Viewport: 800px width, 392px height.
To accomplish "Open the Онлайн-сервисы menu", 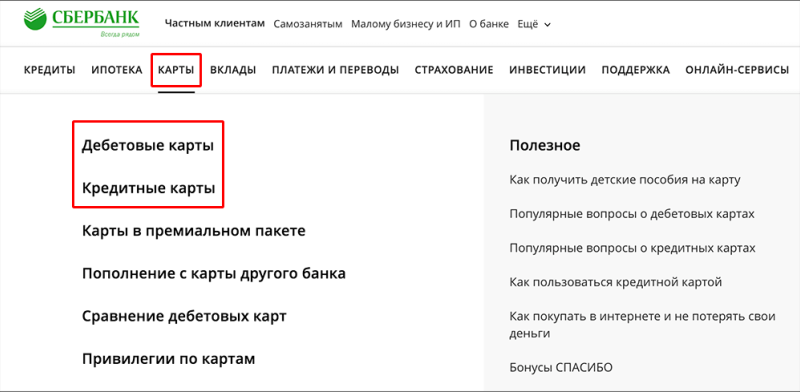I will (x=737, y=70).
